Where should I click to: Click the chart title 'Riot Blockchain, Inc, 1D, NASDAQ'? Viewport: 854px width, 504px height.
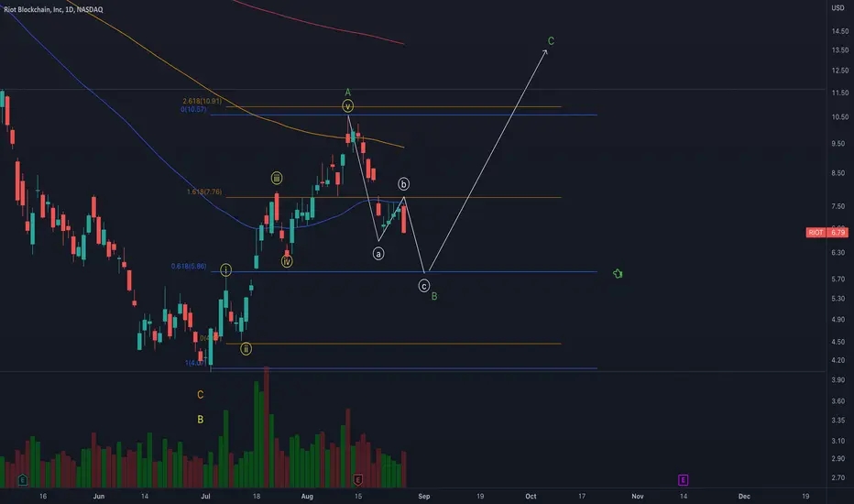[x=53, y=9]
